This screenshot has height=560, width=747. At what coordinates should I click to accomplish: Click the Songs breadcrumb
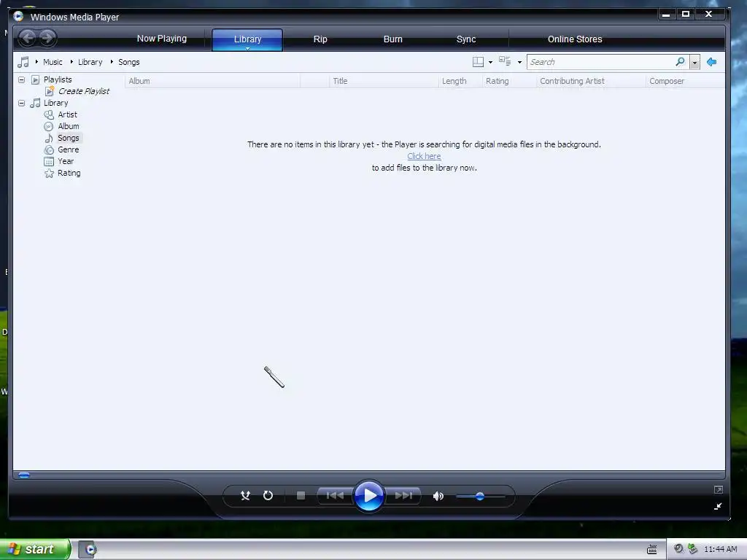[128, 62]
